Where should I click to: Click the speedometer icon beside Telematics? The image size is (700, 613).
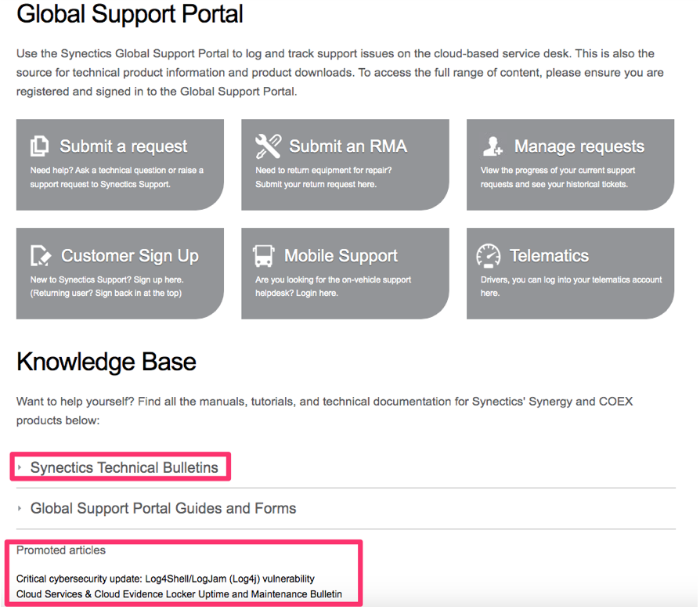(x=489, y=255)
